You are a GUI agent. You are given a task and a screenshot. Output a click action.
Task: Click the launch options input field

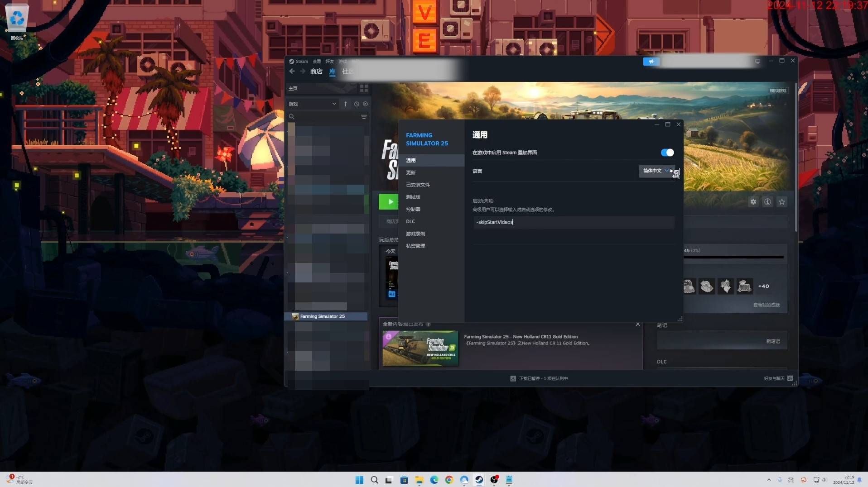574,222
